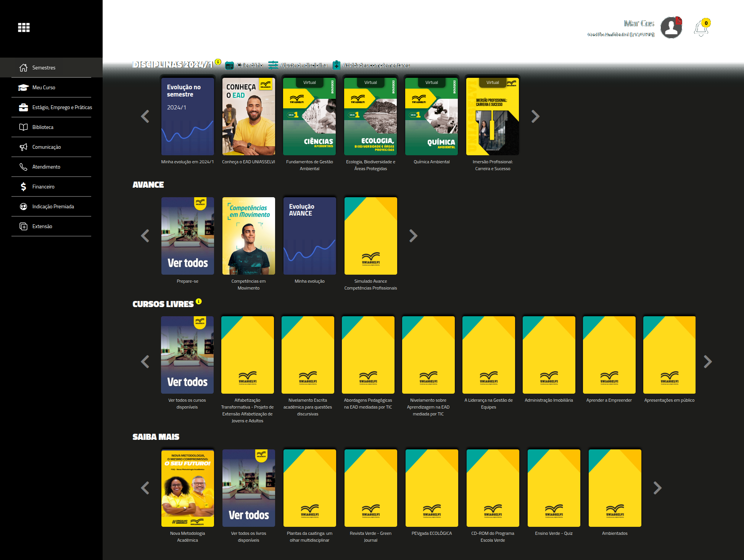Viewport: 744px width, 560px height.
Task: Click the info icon beside Disciplinas 2024/1
Action: click(218, 62)
